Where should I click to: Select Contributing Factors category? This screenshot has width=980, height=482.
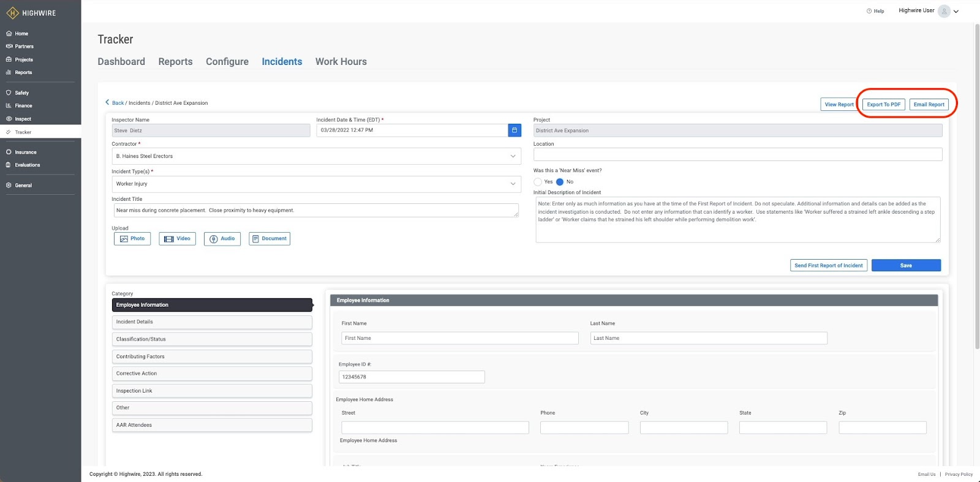pos(212,356)
